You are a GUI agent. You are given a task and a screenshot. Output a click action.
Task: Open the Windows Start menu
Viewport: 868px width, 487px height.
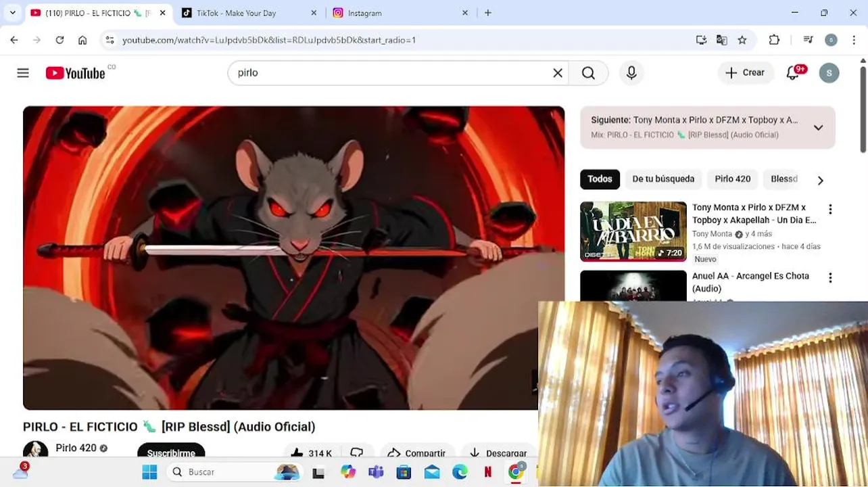pyautogui.click(x=149, y=472)
